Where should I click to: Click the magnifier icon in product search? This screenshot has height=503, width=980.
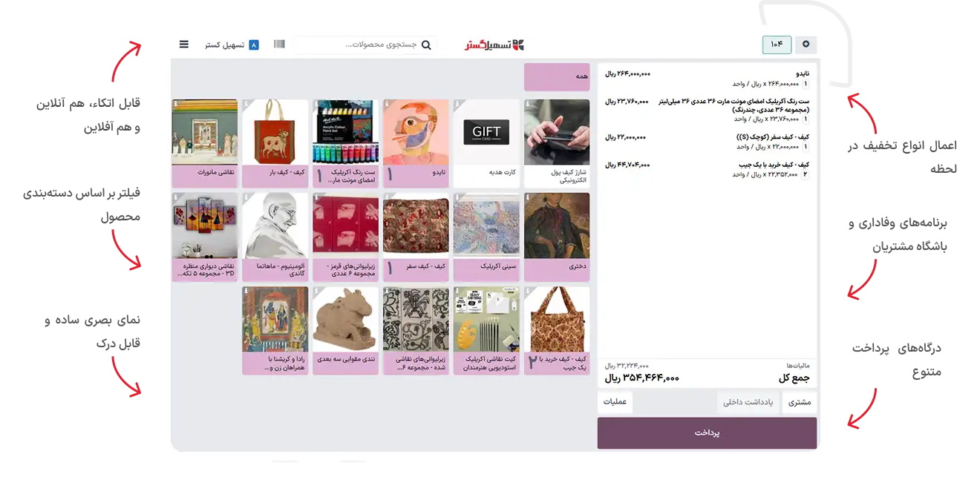click(x=426, y=45)
